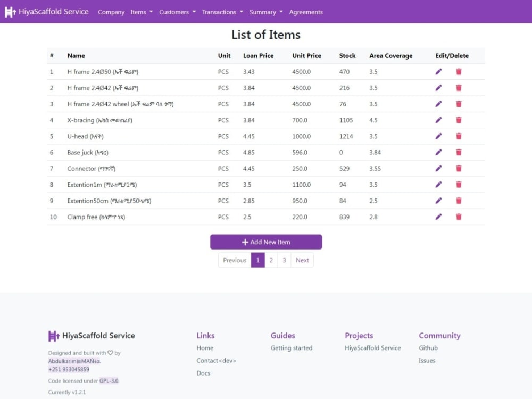
Task: Open the Getting started guide link
Action: (292, 348)
